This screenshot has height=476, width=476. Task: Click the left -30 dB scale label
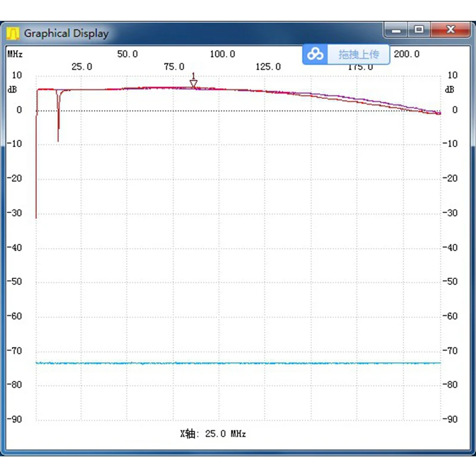click(14, 213)
